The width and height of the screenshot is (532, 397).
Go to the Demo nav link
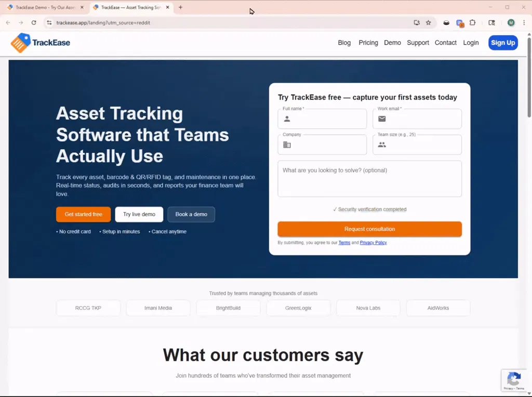tap(392, 43)
